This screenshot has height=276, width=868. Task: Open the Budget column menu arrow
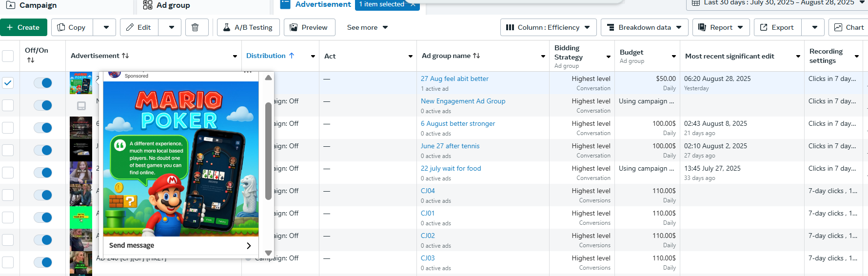point(674,57)
